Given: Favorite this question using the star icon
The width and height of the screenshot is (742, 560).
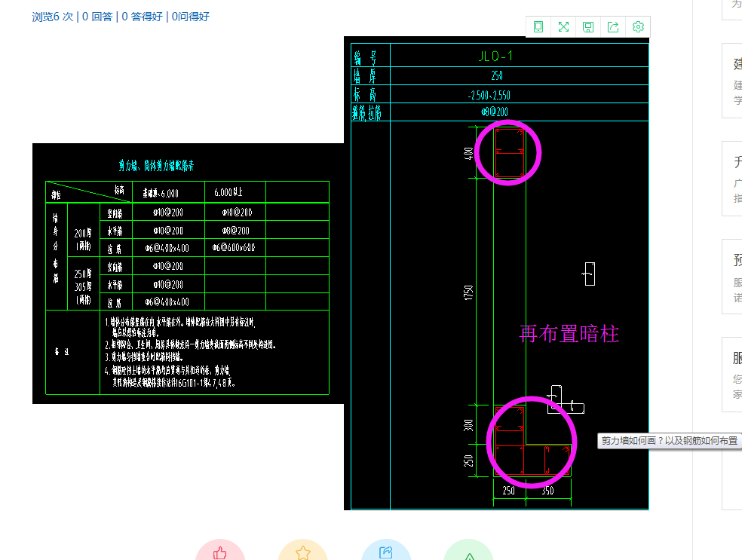Looking at the screenshot, I should (x=303, y=555).
